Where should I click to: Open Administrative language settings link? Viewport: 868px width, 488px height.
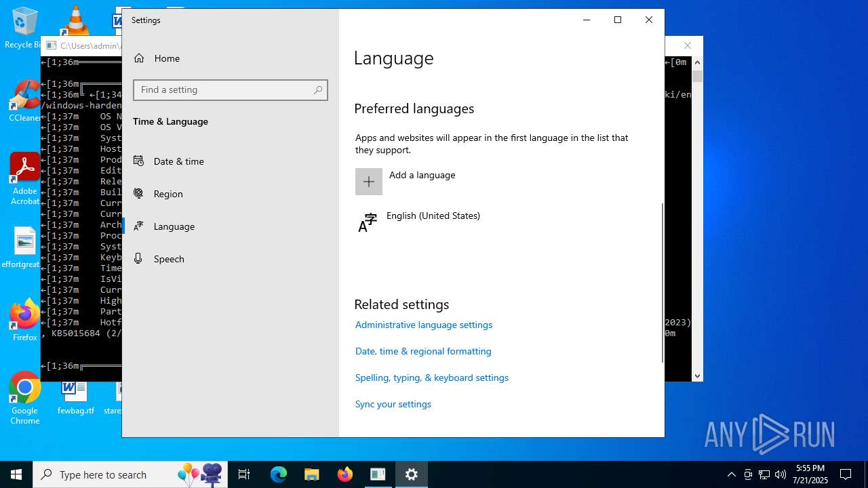click(424, 325)
